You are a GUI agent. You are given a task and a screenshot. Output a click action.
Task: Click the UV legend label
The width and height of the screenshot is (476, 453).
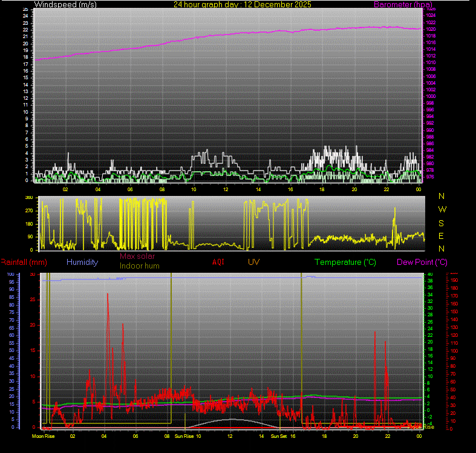coord(253,262)
